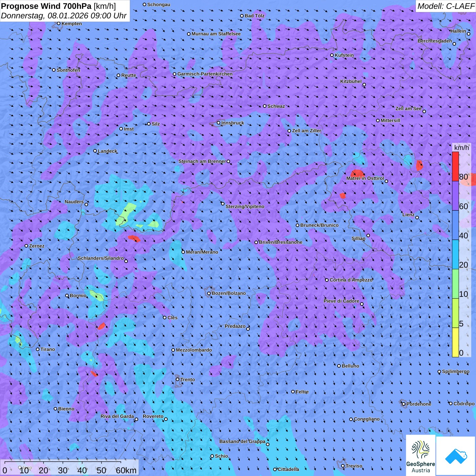
Task: Click the 'Brixen/Bressanone' label
Action: [x=281, y=242]
